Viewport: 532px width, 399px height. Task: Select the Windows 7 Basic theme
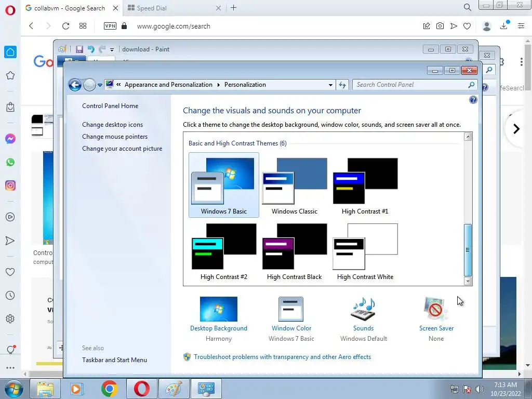(x=224, y=185)
